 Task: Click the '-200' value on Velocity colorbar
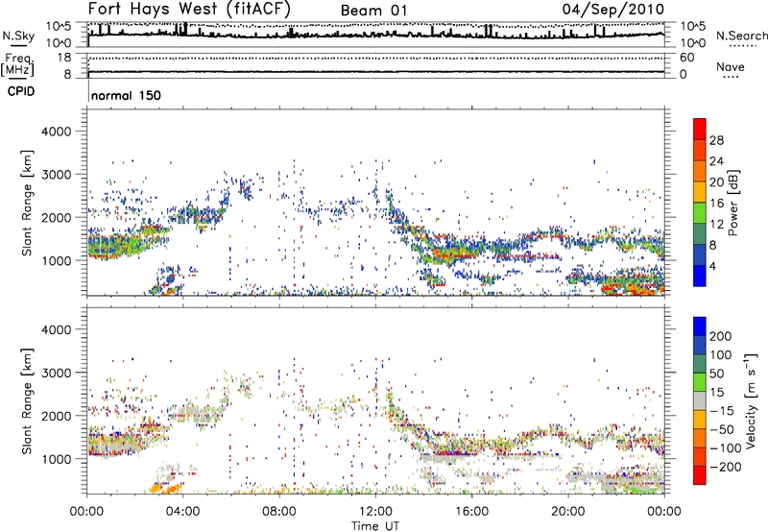click(x=726, y=468)
